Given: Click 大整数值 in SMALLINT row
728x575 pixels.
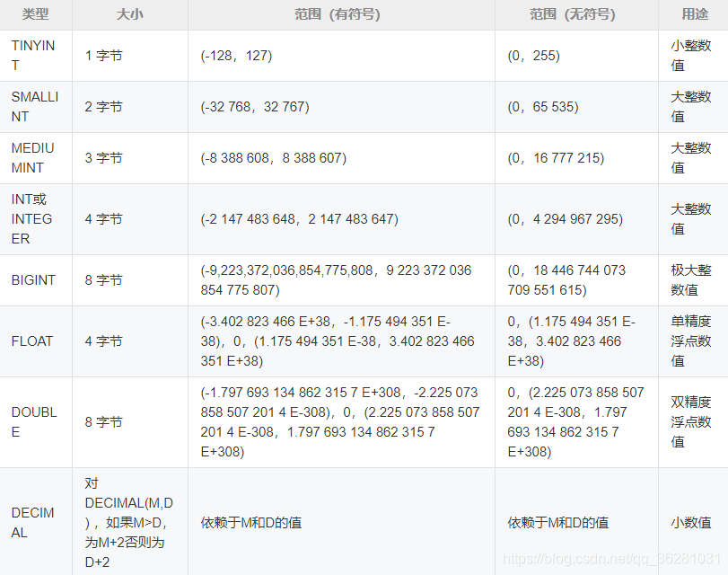Looking at the screenshot, I should 691,106.
